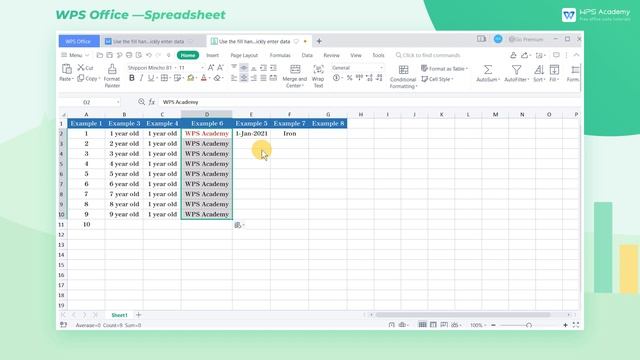Image resolution: width=640 pixels, height=360 pixels.
Task: Click the red font color icon
Action: [x=204, y=78]
